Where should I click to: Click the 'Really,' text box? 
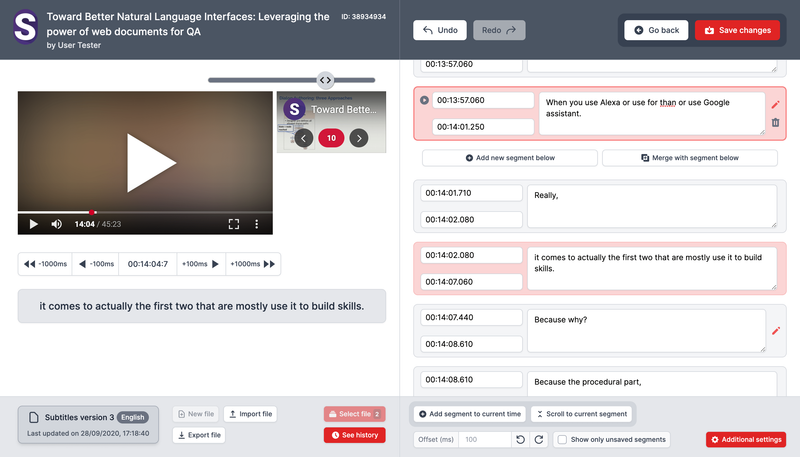pyautogui.click(x=652, y=206)
